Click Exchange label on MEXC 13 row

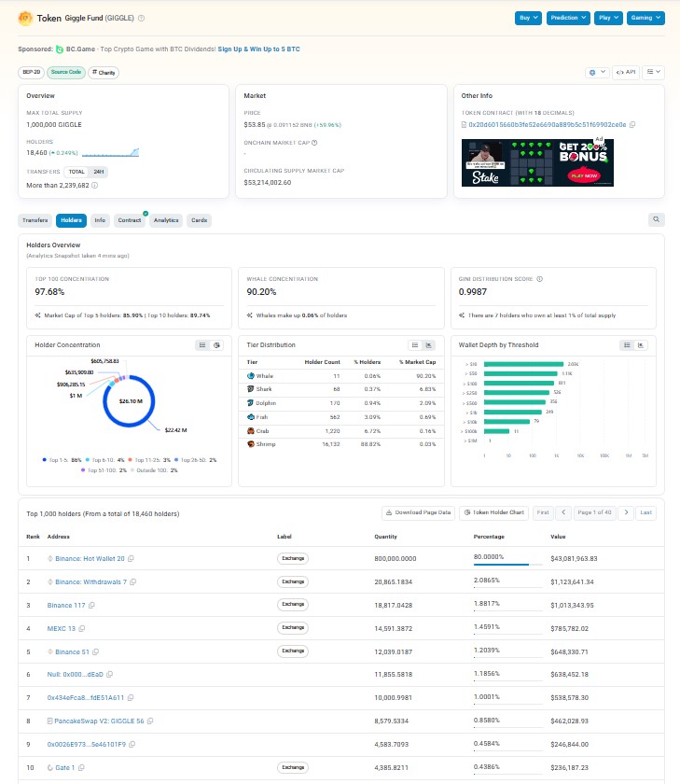pos(293,628)
